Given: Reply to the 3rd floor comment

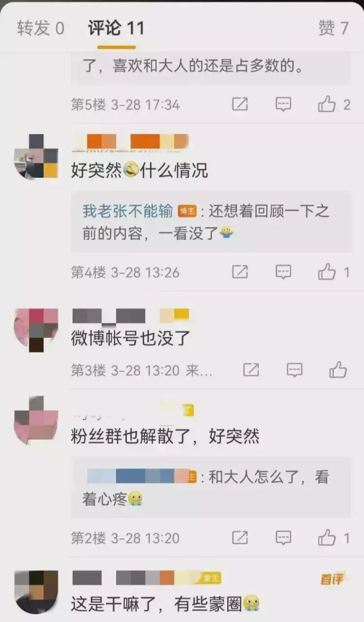Looking at the screenshot, I should 294,370.
